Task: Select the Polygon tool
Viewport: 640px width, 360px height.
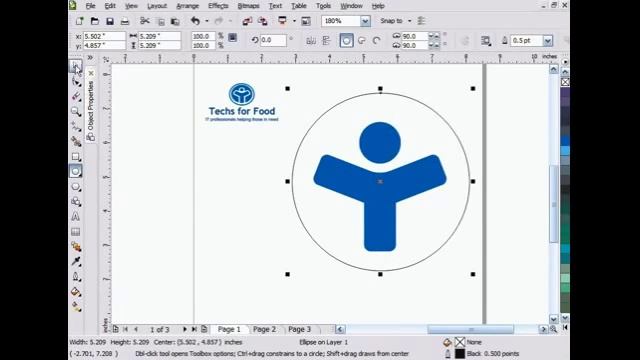Action: pos(76,187)
